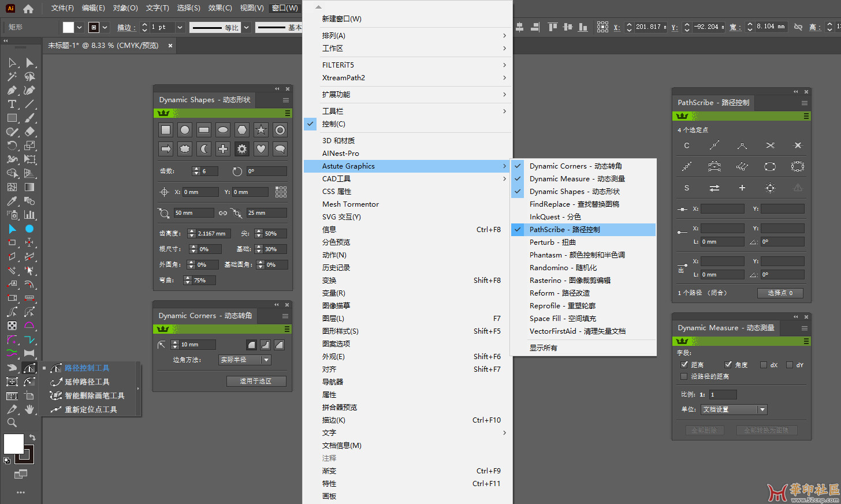Enable the dY checkbox

coord(790,365)
